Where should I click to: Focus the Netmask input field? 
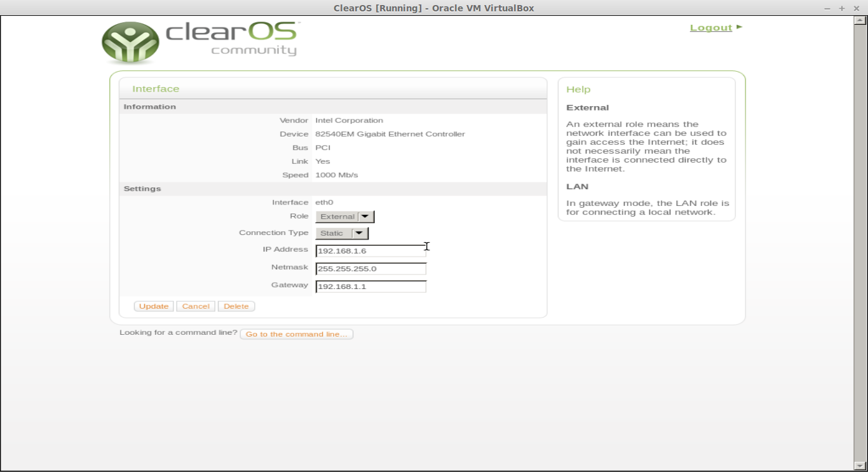pyautogui.click(x=370, y=269)
